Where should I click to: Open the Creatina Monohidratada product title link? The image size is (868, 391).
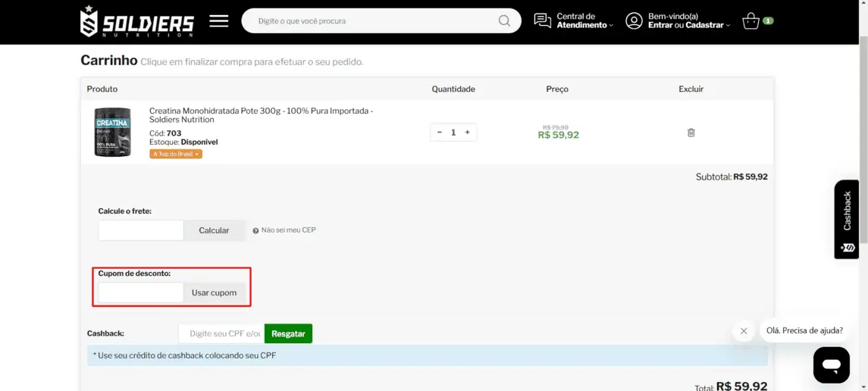click(x=262, y=115)
